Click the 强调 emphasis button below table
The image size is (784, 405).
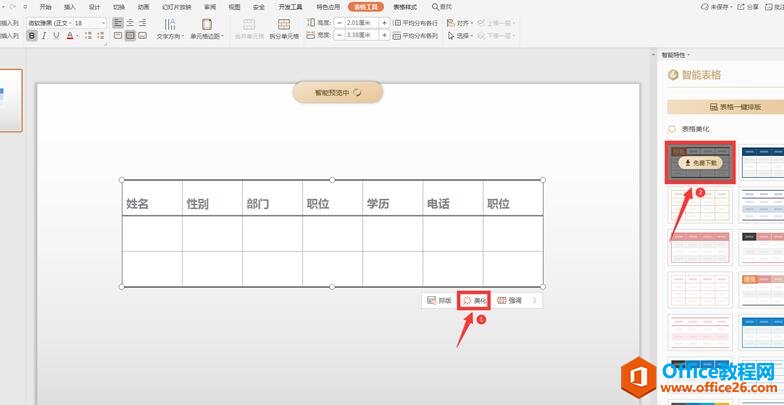(510, 300)
